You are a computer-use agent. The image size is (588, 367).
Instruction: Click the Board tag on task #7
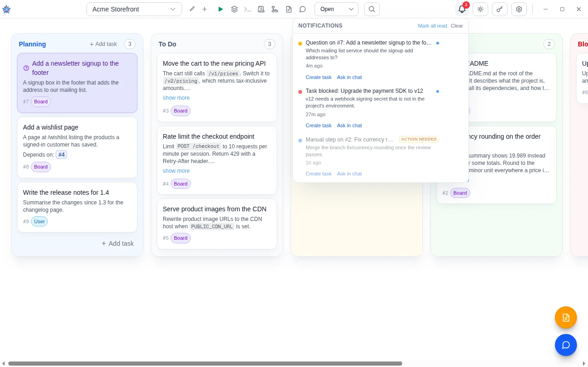(x=41, y=102)
